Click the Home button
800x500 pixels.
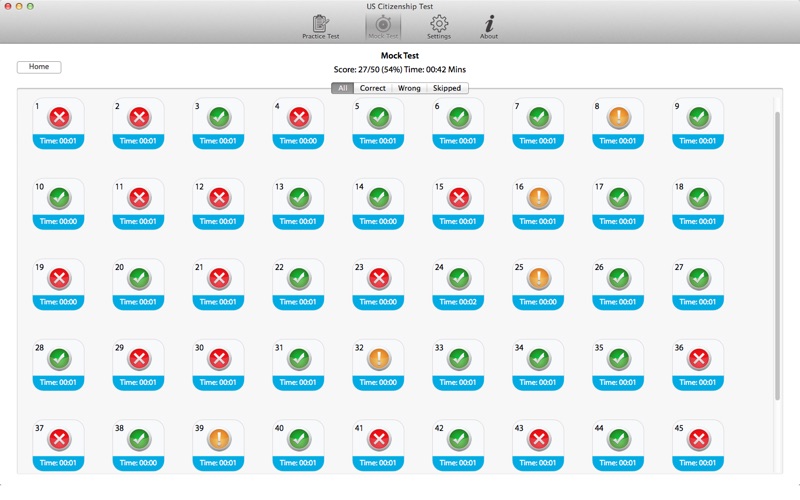[x=39, y=67]
